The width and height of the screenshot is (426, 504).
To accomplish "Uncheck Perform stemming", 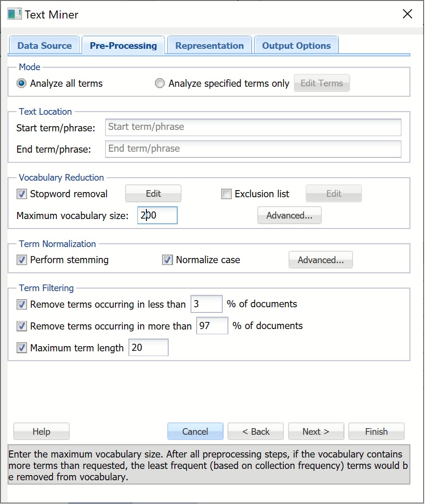I will tap(22, 260).
